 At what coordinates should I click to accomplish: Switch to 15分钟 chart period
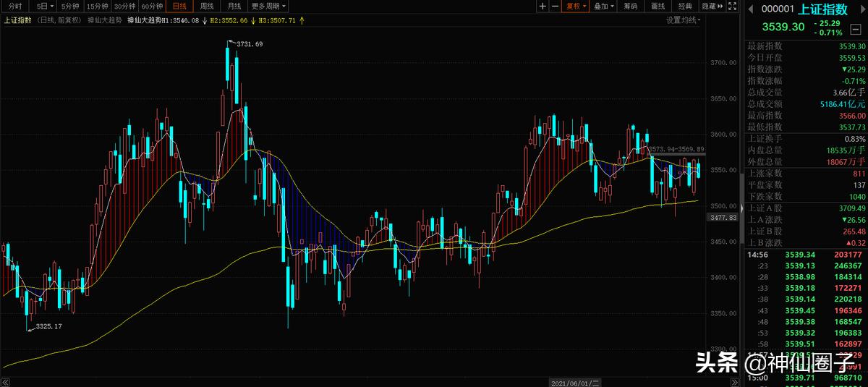point(97,6)
